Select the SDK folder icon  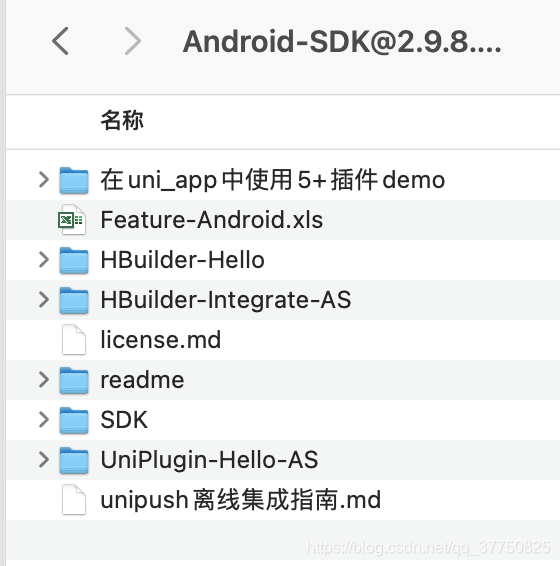point(74,420)
